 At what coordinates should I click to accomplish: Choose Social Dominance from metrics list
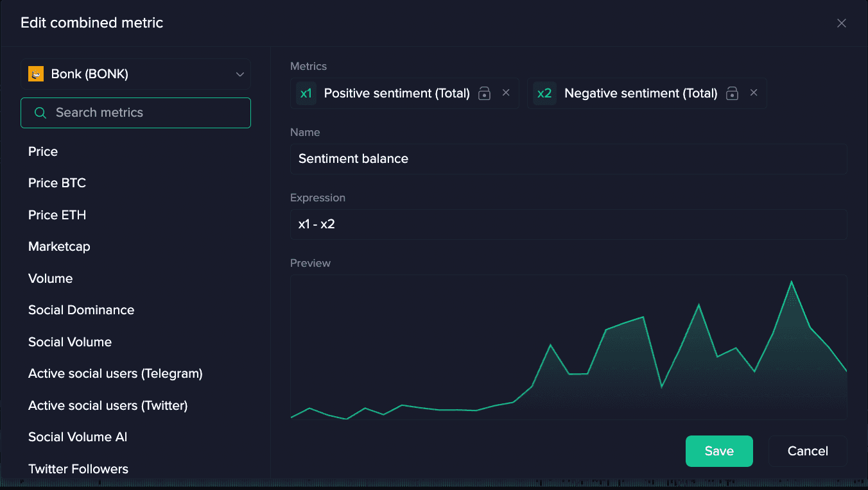click(x=81, y=310)
